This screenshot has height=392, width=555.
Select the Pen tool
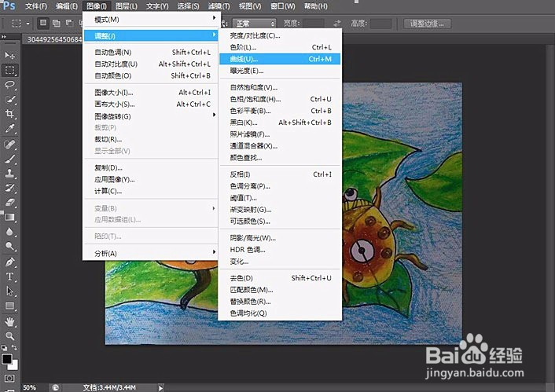(x=9, y=262)
